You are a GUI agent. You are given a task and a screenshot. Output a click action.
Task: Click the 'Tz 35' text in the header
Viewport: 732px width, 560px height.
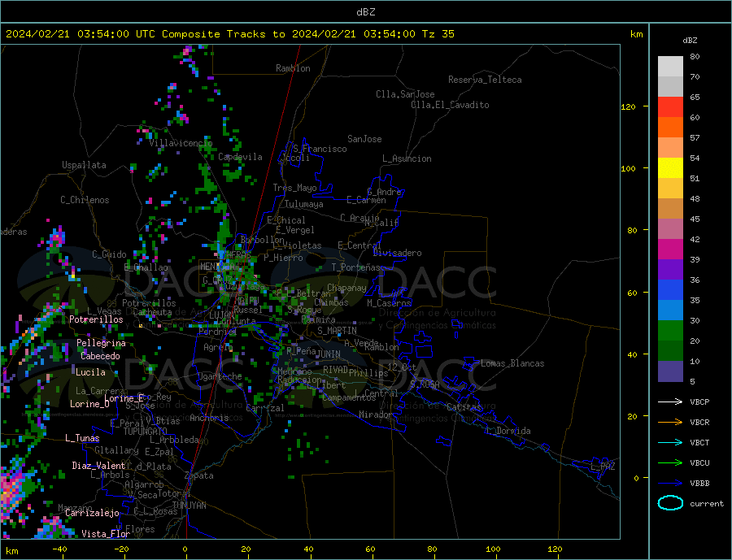(x=438, y=34)
